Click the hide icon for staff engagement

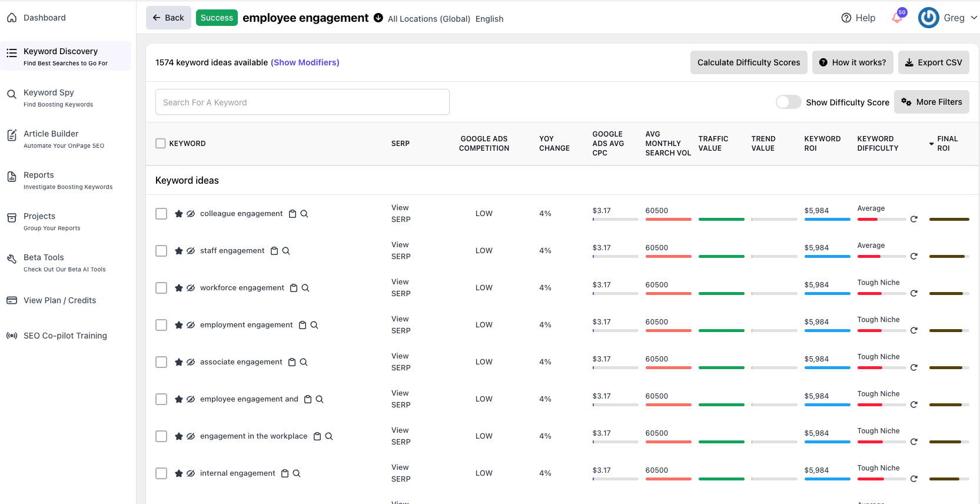191,251
